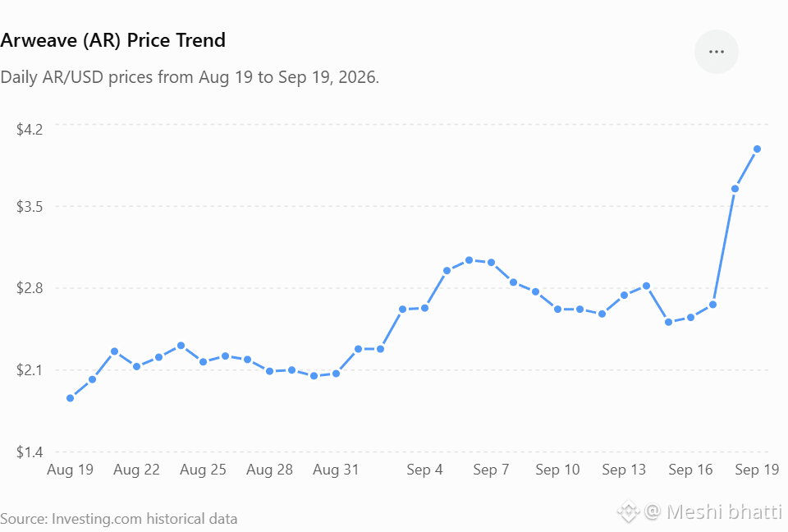788x532 pixels.
Task: Select the Aug 24 data point
Action: (x=181, y=346)
